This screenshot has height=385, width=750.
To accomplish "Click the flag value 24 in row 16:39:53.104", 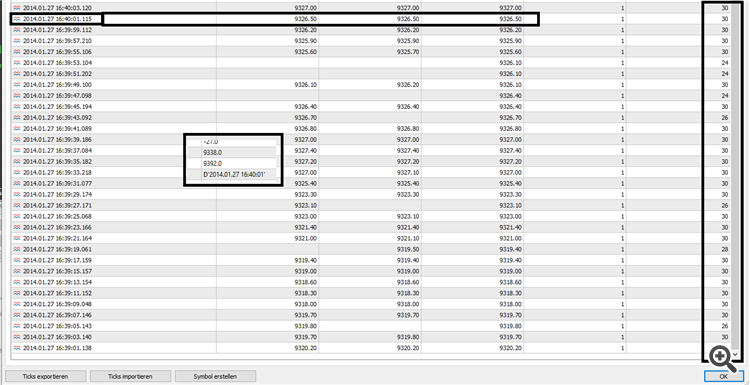I will pyautogui.click(x=725, y=63).
